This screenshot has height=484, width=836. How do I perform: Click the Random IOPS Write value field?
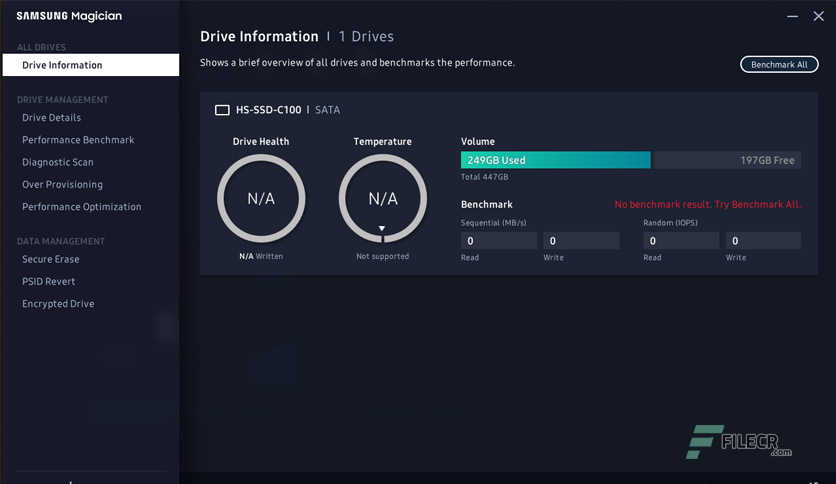763,240
